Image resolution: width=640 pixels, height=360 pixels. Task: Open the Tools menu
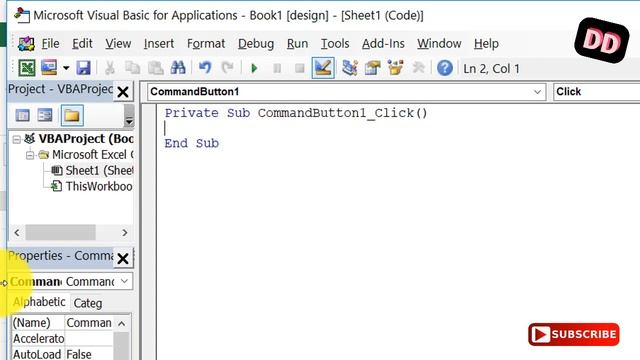pos(335,44)
